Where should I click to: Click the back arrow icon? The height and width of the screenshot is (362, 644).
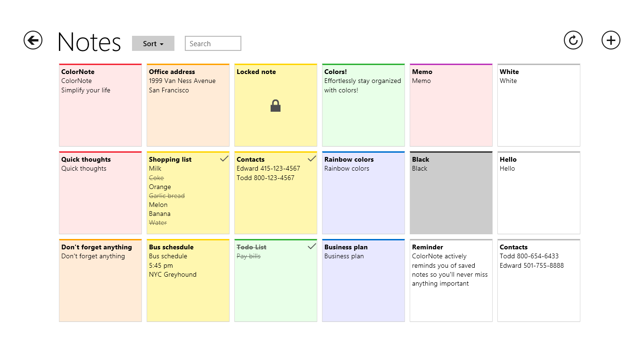(33, 41)
